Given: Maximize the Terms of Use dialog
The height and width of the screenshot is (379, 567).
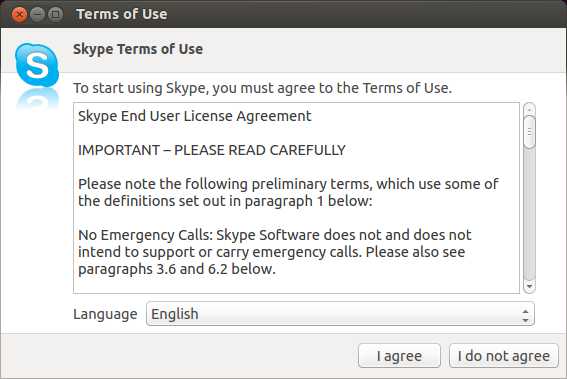Looking at the screenshot, I should (55, 14).
